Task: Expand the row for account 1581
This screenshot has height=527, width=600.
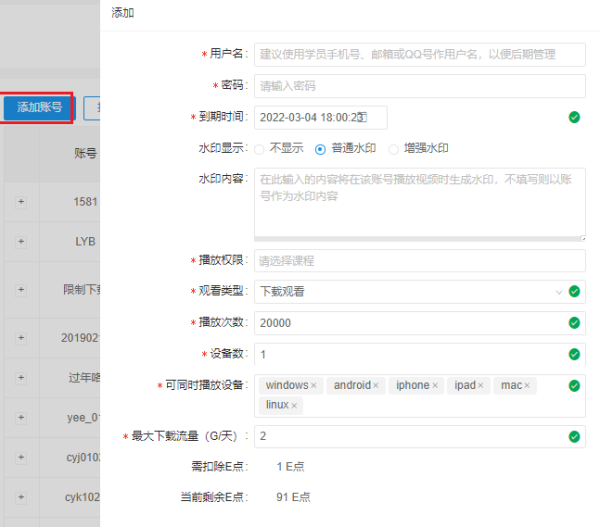Action: tap(21, 201)
